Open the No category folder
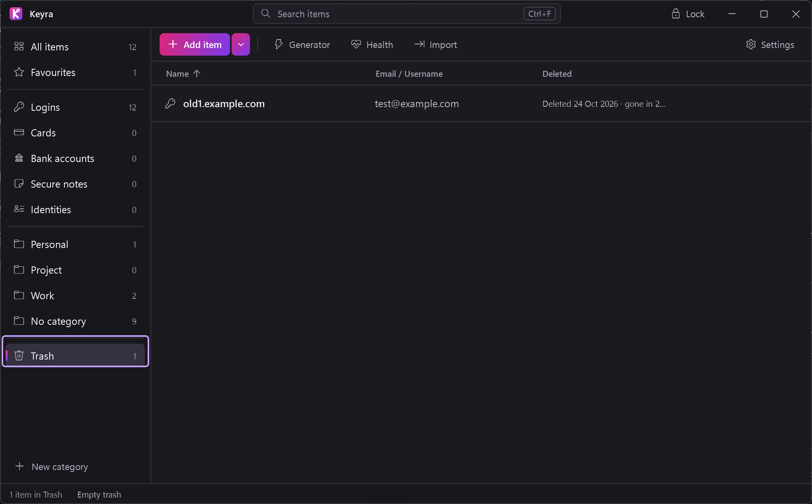The width and height of the screenshot is (812, 504). [75, 321]
